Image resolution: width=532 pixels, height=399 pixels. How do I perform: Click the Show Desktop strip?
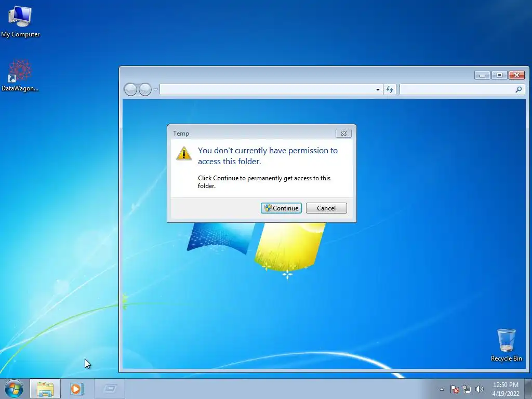528,389
